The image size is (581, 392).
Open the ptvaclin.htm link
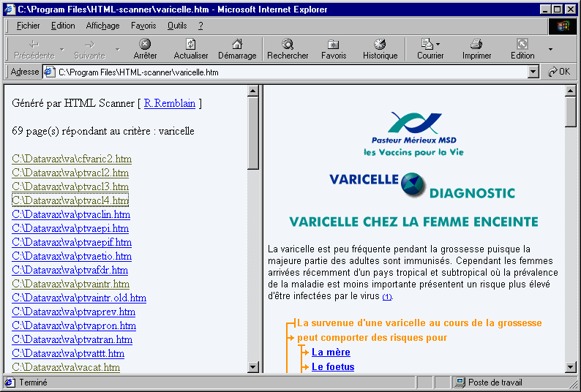click(x=71, y=214)
